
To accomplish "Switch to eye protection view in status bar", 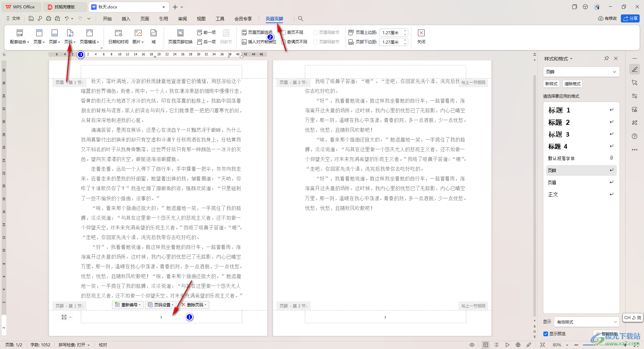I will coord(472,345).
